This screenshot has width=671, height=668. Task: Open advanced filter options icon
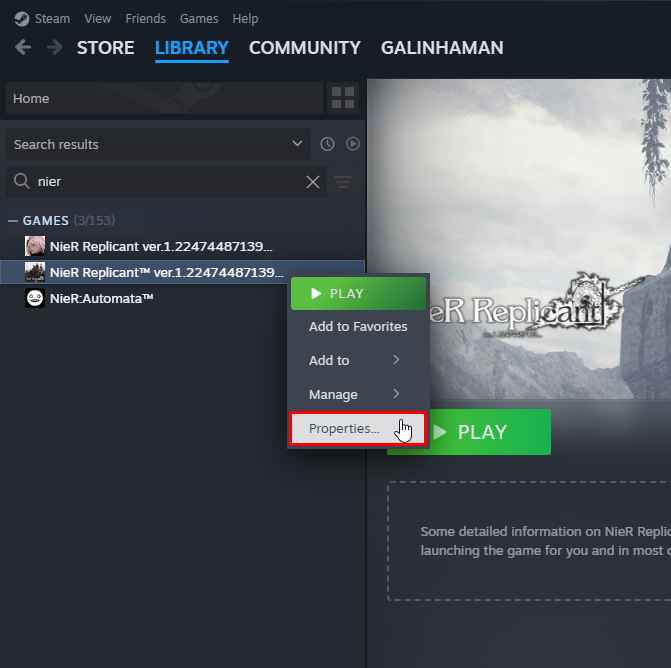click(x=343, y=182)
